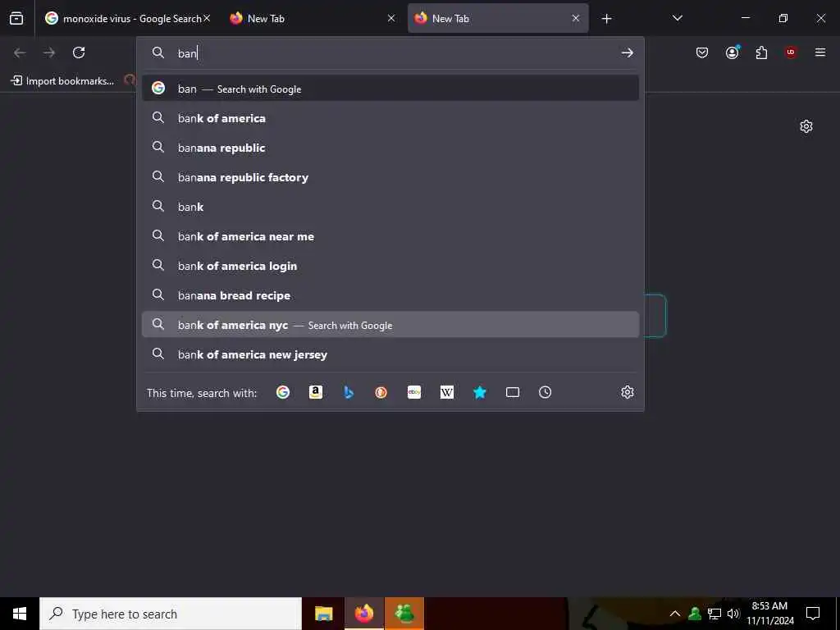Open the Windows Start menu
The width and height of the screenshot is (840, 630).
(20, 614)
